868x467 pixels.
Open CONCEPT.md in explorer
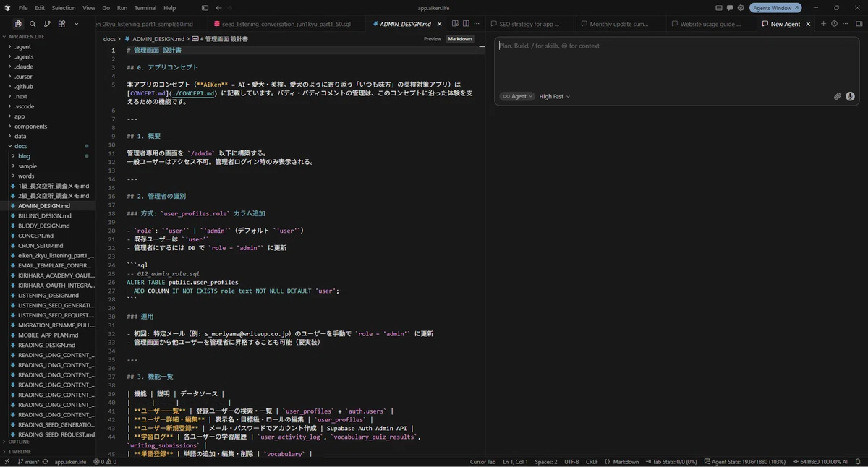pyautogui.click(x=48, y=236)
